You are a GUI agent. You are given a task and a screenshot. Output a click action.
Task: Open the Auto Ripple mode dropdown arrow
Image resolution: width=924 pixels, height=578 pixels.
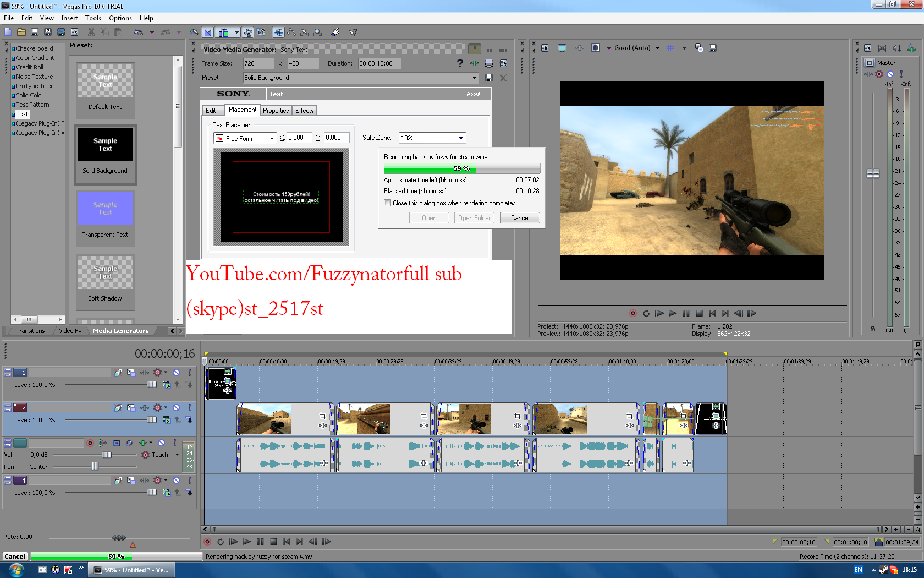coord(236,32)
